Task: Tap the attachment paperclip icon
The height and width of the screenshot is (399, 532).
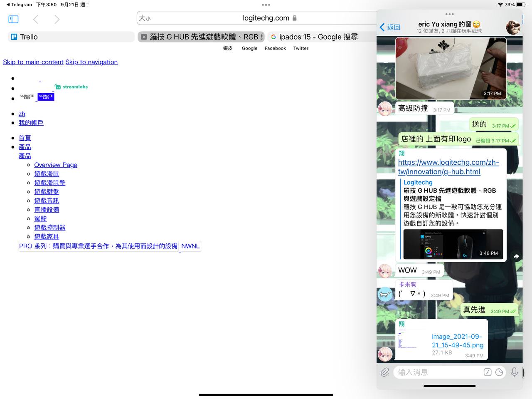Action: (x=385, y=372)
